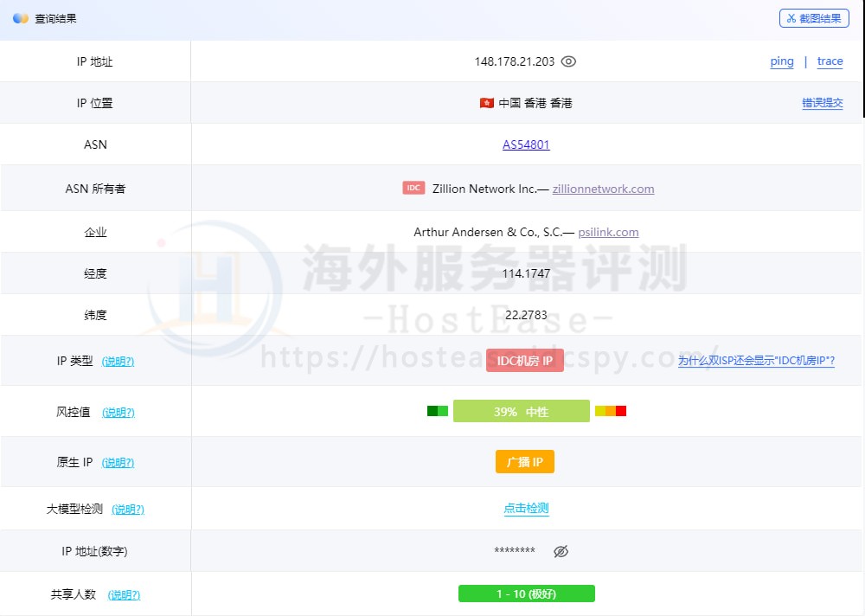
Task: Open 风控值 explanation (说明?)
Action: 119,413
